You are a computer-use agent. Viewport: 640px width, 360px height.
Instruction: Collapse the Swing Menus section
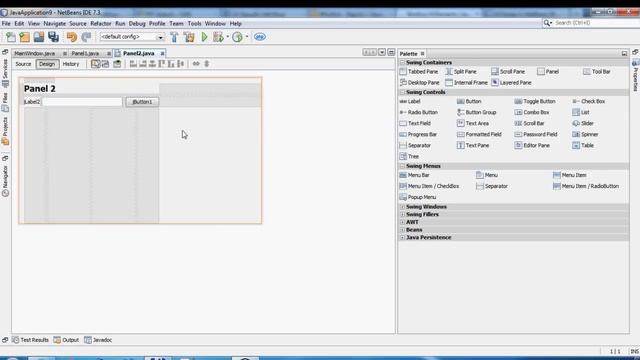tap(402, 166)
